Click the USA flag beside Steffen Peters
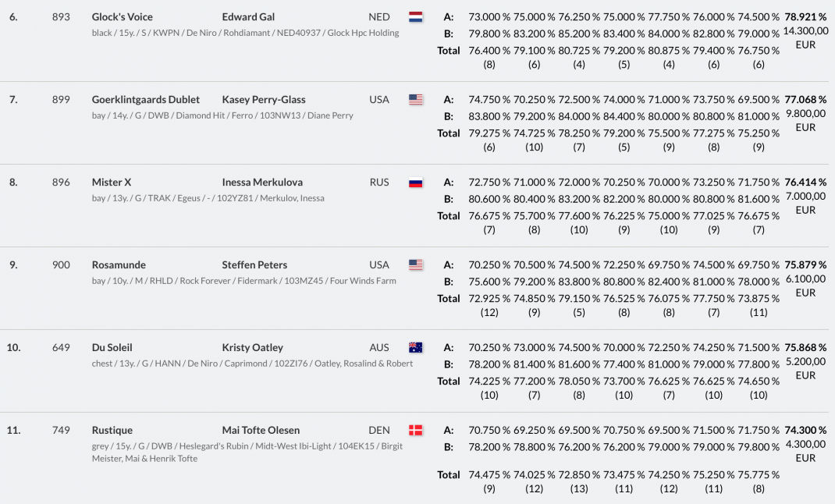Screen dimensions: 835x504 coord(416,264)
